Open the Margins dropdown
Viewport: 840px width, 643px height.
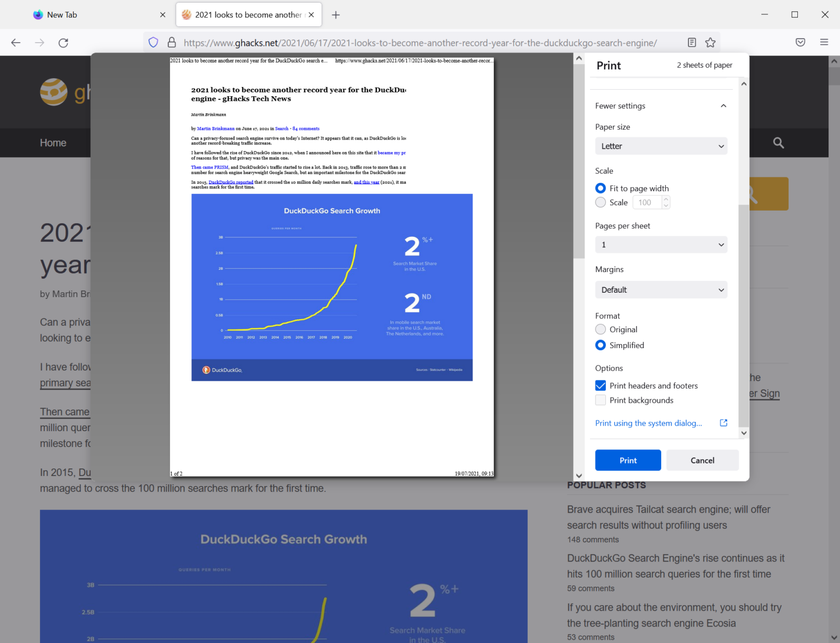point(661,289)
